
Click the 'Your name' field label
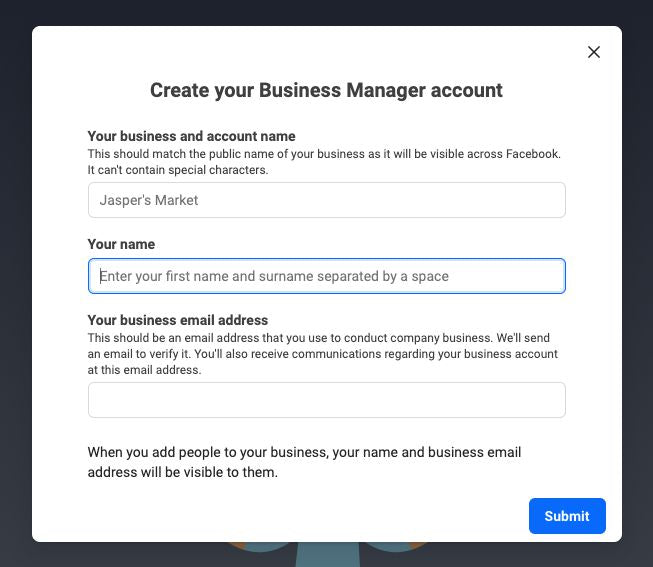(x=121, y=244)
